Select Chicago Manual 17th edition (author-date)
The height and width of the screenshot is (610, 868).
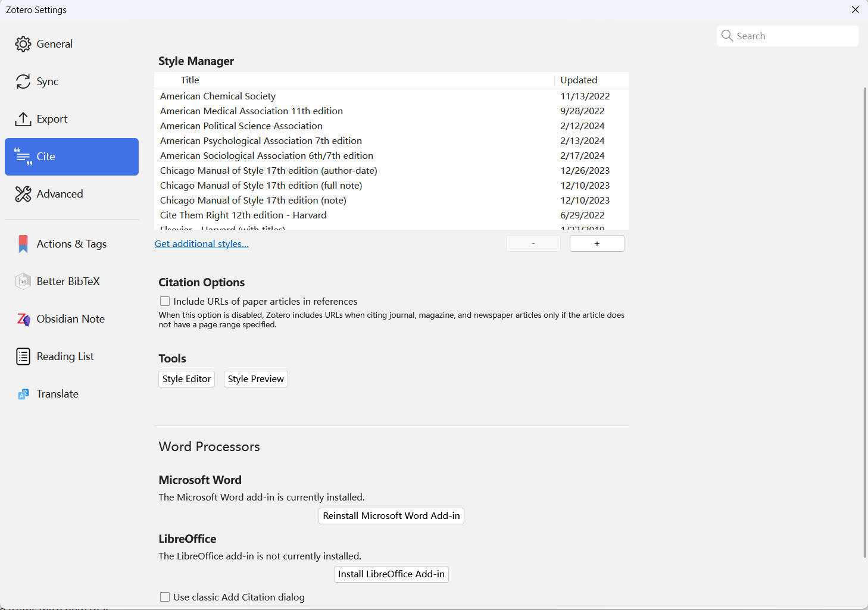[391, 171]
